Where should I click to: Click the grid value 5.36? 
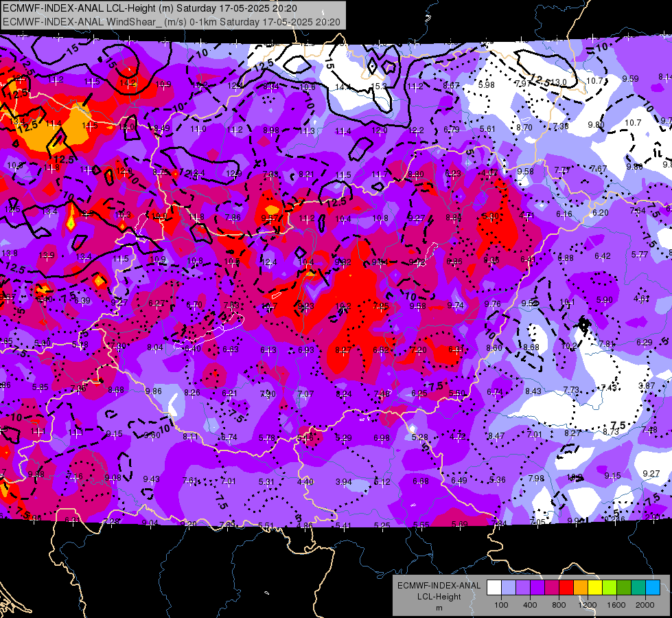pos(497,479)
